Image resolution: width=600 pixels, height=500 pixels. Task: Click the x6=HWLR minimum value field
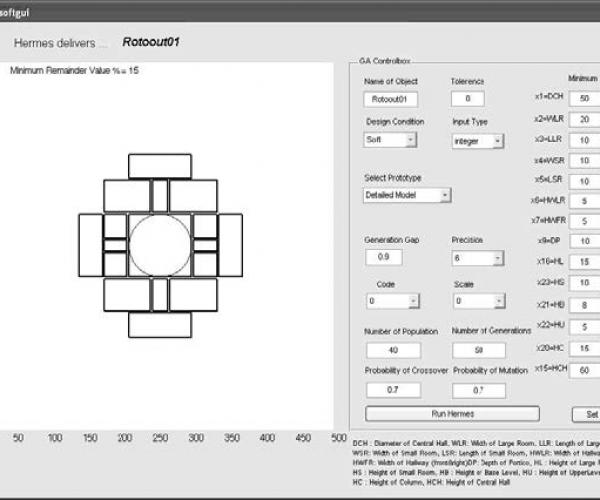(x=584, y=201)
